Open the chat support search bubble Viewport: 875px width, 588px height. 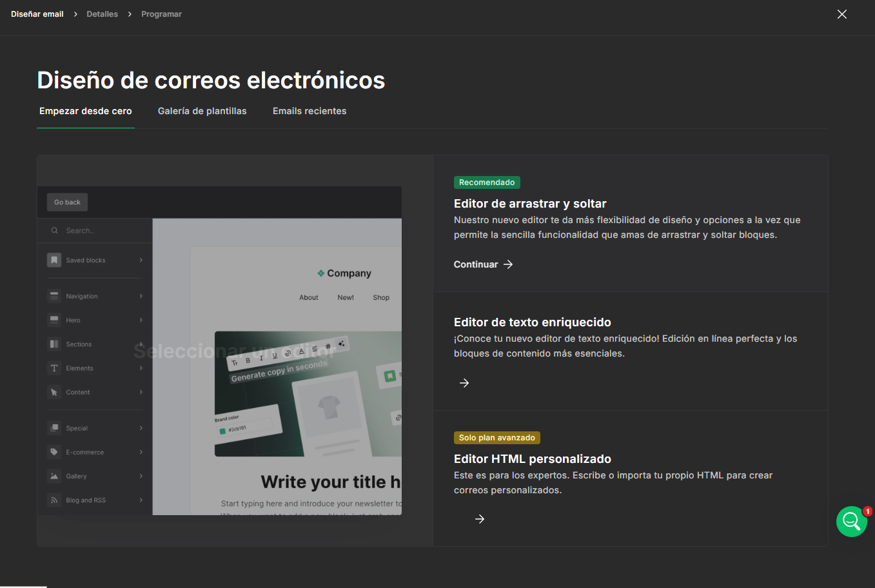click(x=851, y=522)
